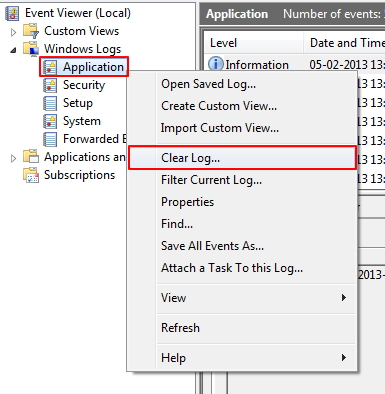Click the Information event row text

pyautogui.click(x=257, y=65)
